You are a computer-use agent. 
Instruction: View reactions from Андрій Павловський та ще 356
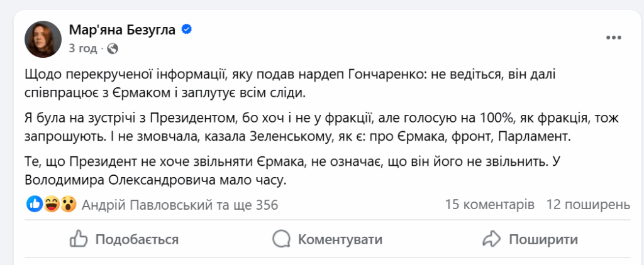(x=180, y=205)
